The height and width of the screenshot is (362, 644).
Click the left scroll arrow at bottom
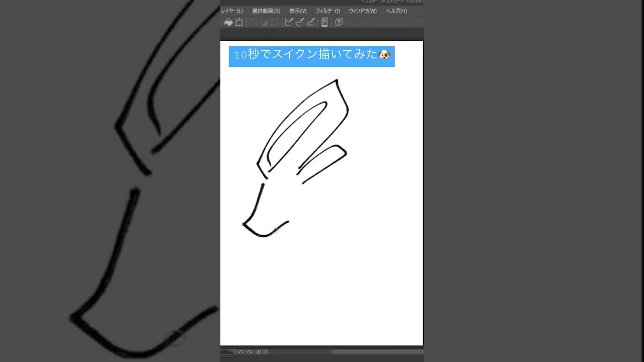pyautogui.click(x=266, y=352)
